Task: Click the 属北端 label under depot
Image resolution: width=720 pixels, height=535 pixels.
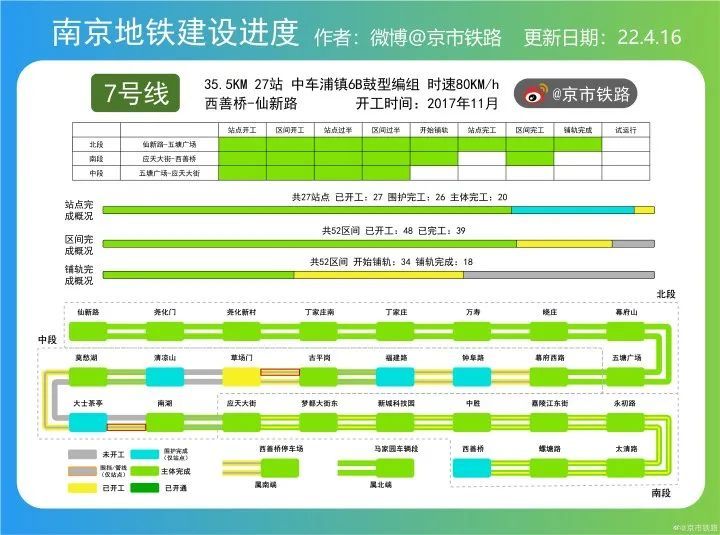Action: click(381, 485)
